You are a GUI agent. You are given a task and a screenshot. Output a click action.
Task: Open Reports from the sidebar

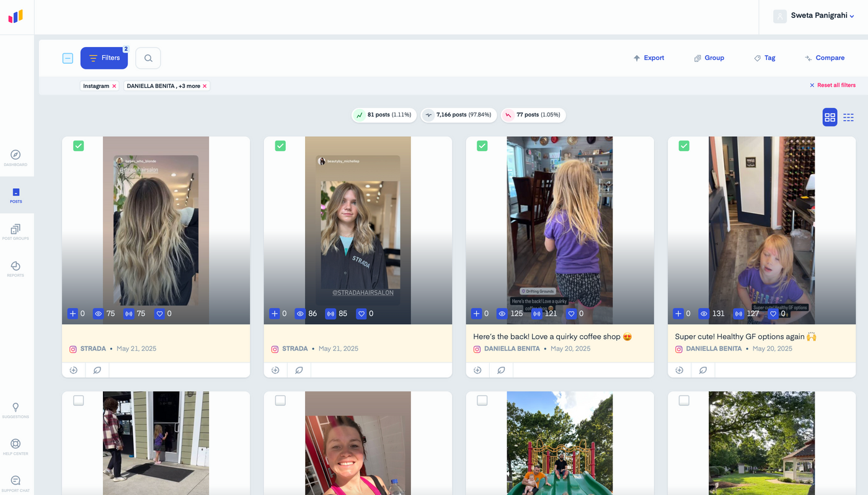tap(15, 269)
